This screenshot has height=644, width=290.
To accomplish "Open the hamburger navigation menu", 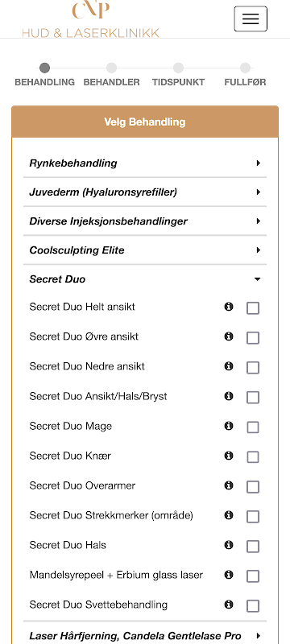I will 251,19.
